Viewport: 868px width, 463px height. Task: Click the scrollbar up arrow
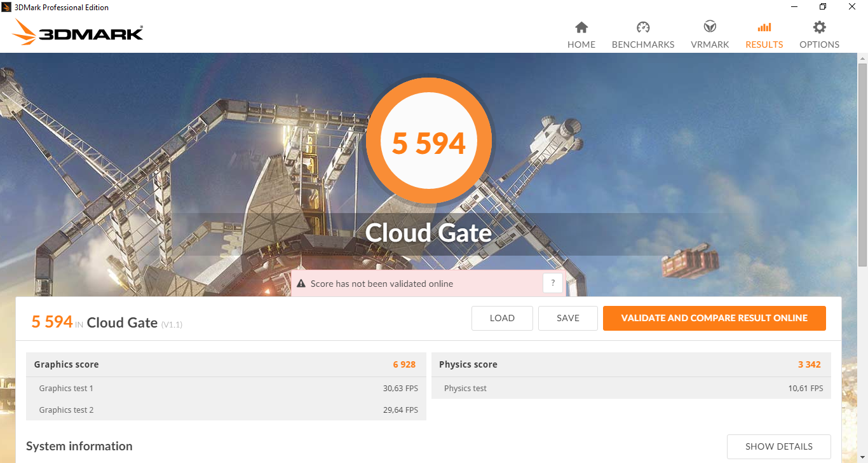pos(862,58)
